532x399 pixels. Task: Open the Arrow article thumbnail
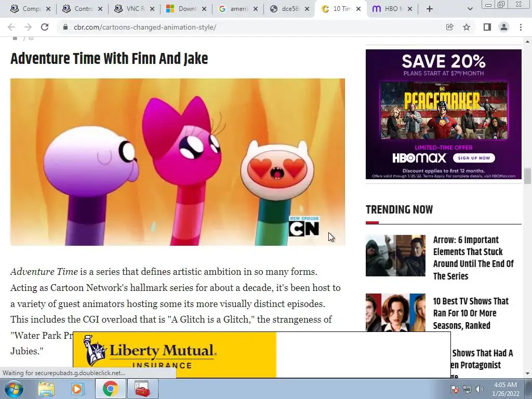(395, 256)
